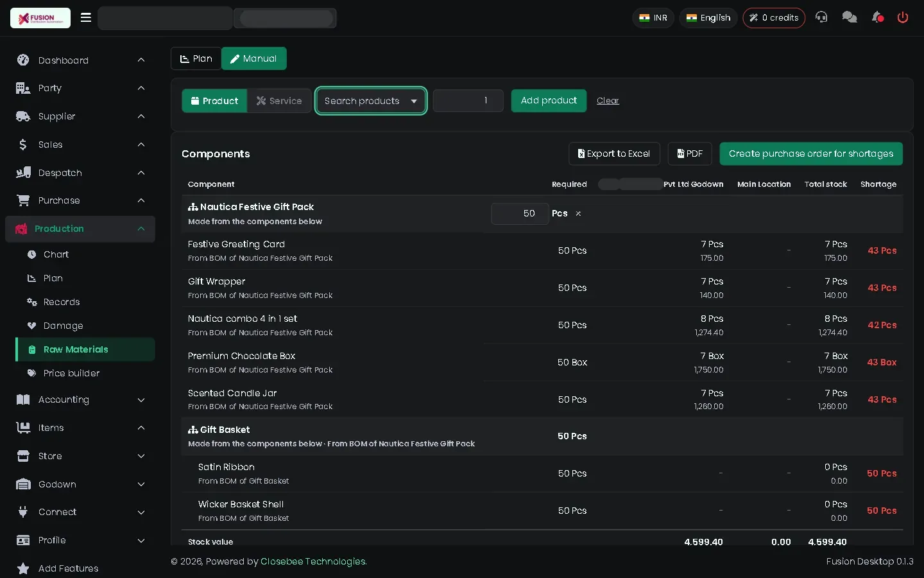Open the Closebee Technologies link
The image size is (924, 578).
(314, 561)
